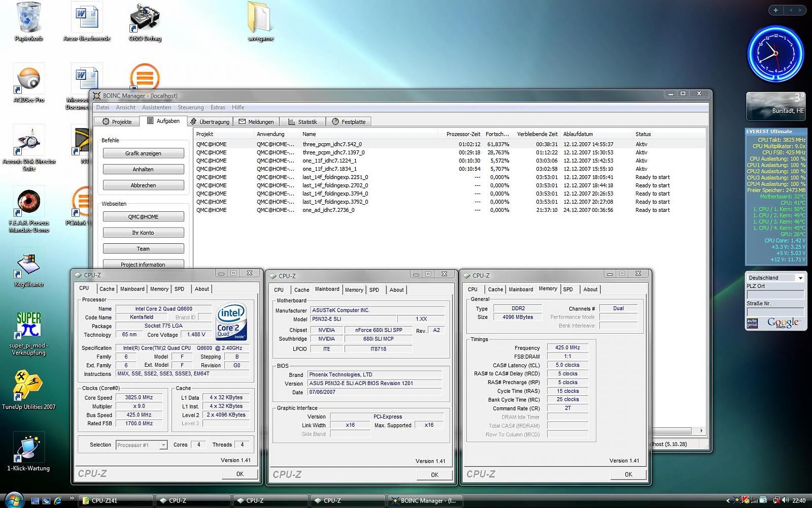Click the Straße Nr. input field
The height and width of the screenshot is (508, 812).
click(775, 311)
